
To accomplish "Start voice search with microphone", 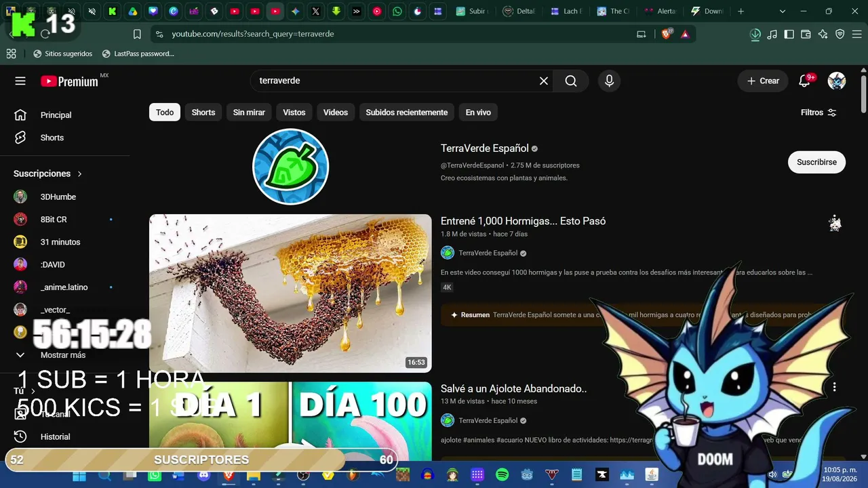I will (x=609, y=81).
